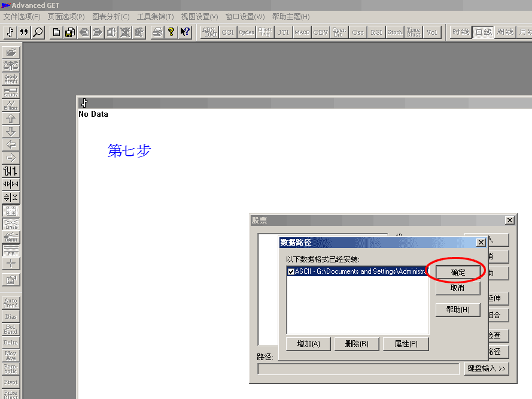Click the bar style sidebar icon

[11, 171]
